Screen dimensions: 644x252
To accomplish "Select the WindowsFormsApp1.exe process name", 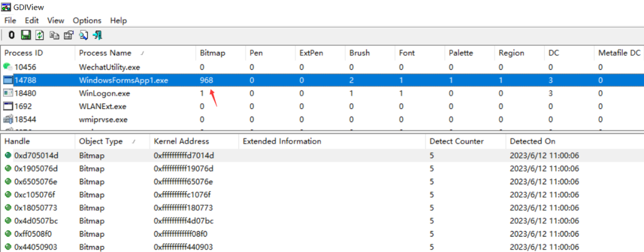I will [x=123, y=80].
